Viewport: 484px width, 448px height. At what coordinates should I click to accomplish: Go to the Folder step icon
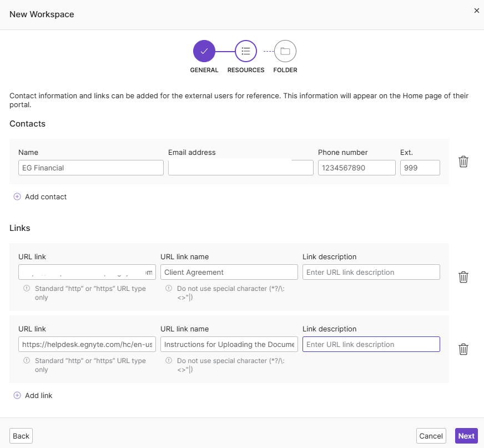285,51
